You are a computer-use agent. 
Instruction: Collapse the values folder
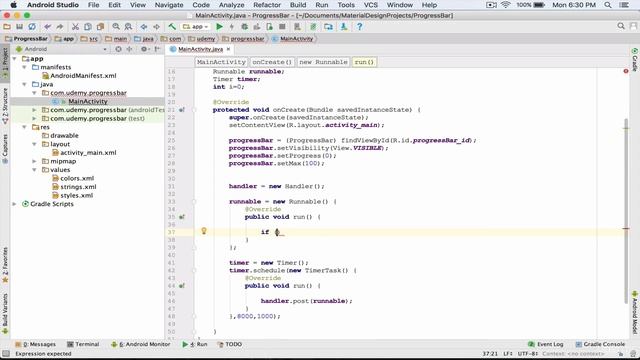pos(34,170)
